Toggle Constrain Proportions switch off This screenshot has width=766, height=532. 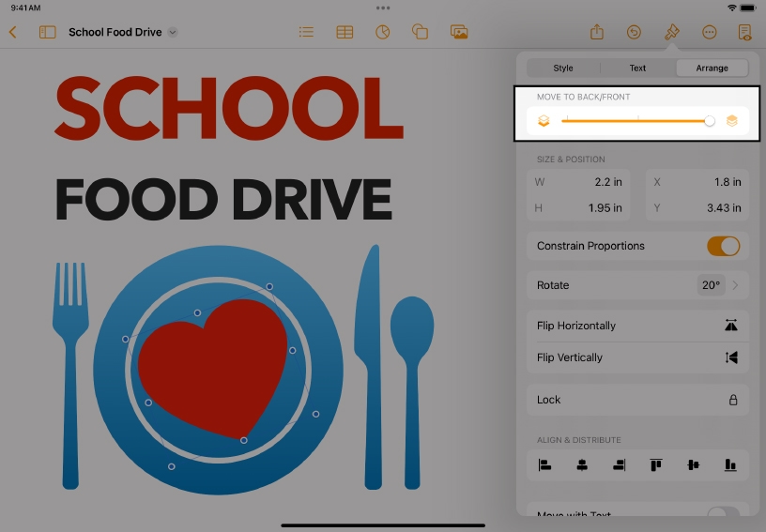(x=723, y=246)
